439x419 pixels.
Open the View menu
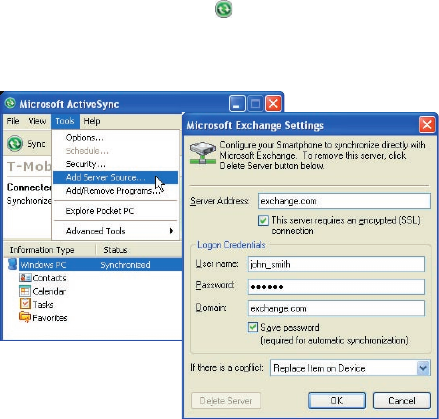[37, 121]
